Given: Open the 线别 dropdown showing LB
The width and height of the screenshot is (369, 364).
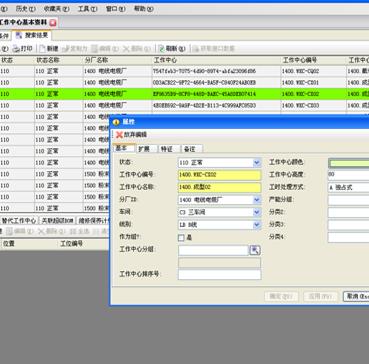Looking at the screenshot, I should [x=257, y=225].
